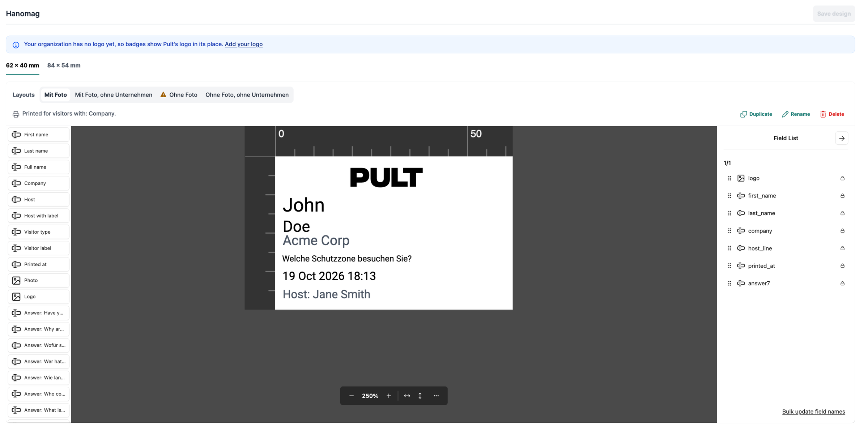Click the zoom in plus icon
This screenshot has height=426, width=868.
pos(389,396)
